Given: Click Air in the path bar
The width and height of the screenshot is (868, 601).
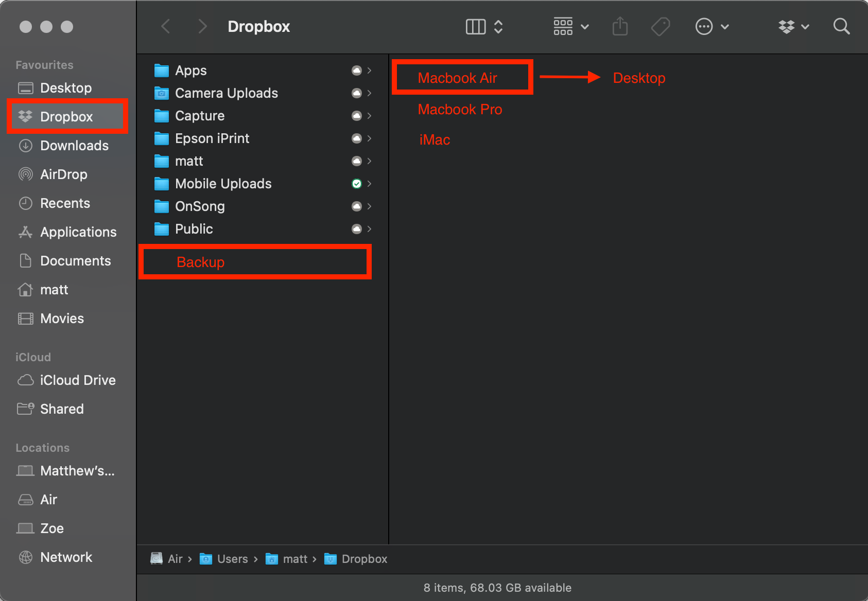Looking at the screenshot, I should pyautogui.click(x=166, y=559).
